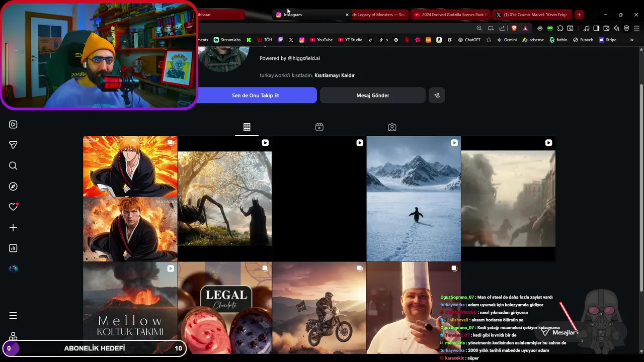Open the profile picture avatar

(x=222, y=59)
